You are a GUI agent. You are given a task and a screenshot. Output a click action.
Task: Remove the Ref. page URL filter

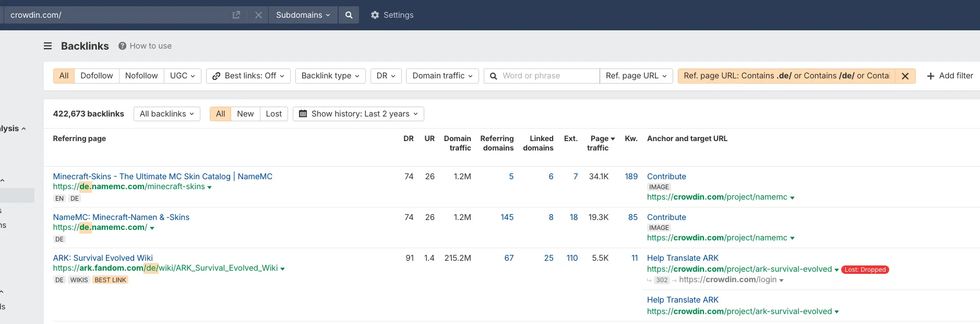coord(905,76)
